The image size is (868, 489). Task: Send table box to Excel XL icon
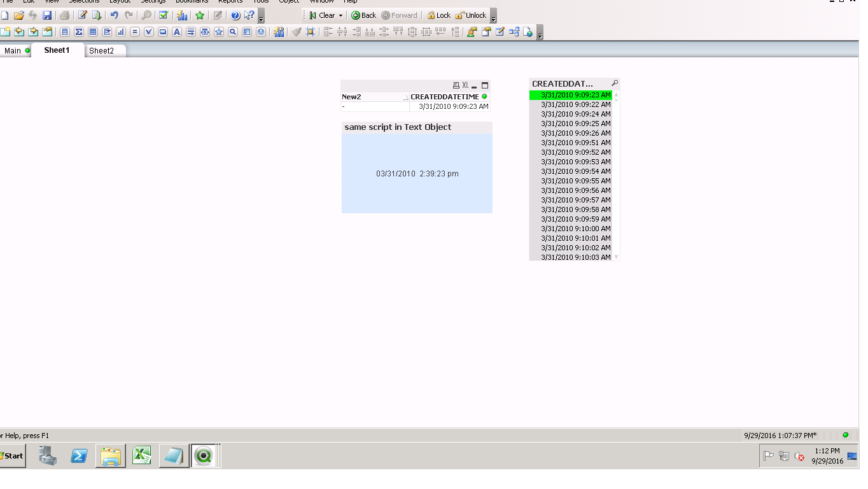pyautogui.click(x=465, y=85)
